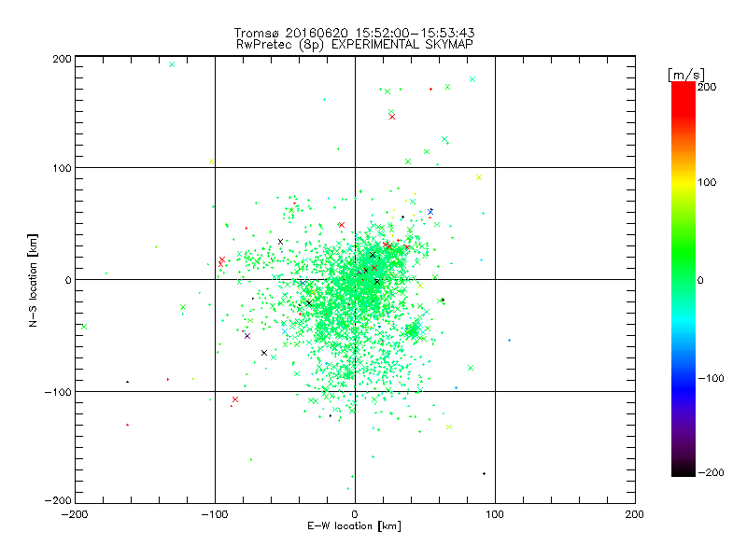Click the '100' tick label on the N-S axis
This screenshot has height=560, width=747.
[x=62, y=168]
